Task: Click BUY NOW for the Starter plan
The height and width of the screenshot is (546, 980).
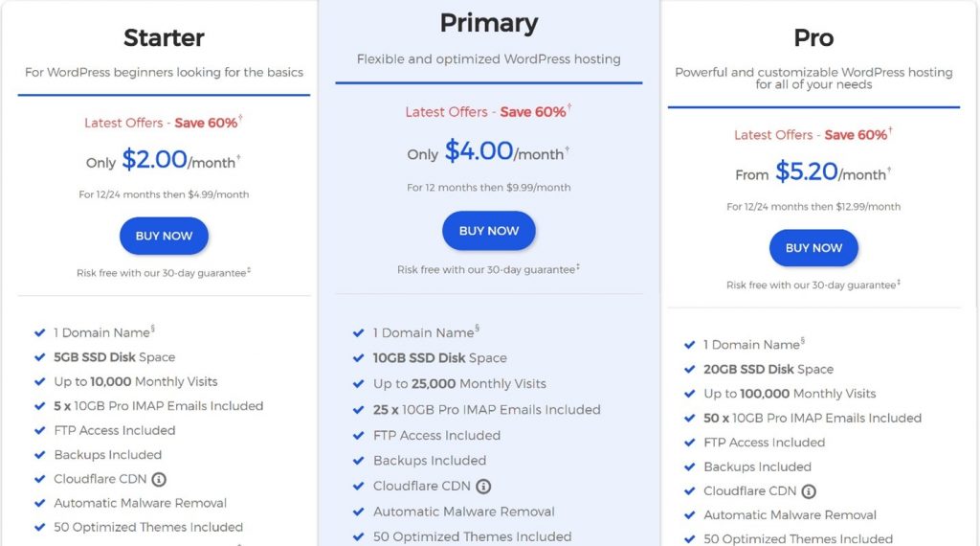Action: [x=164, y=236]
